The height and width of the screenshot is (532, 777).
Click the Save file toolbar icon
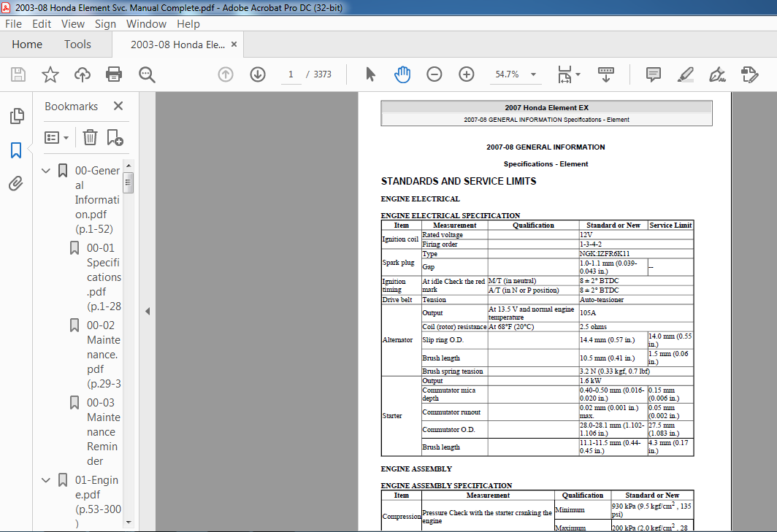click(x=18, y=74)
